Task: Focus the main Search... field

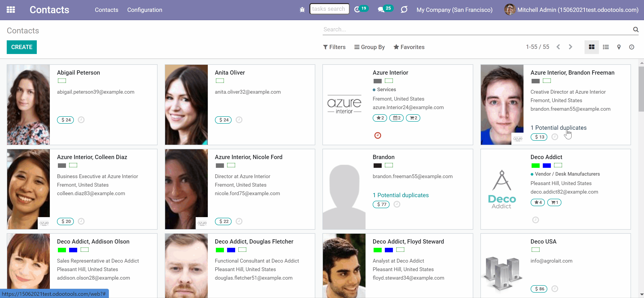Action: click(477, 29)
